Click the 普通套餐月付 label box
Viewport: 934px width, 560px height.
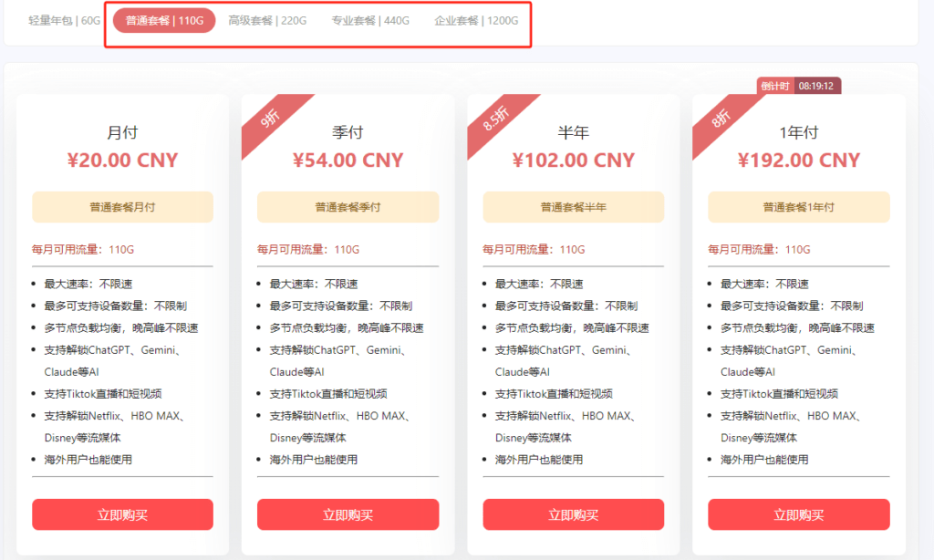[x=123, y=207]
